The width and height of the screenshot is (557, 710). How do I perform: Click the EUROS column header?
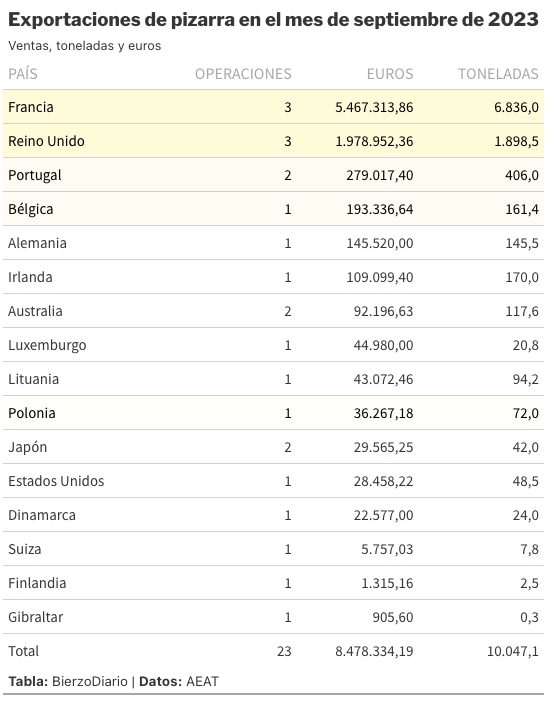pos(390,74)
